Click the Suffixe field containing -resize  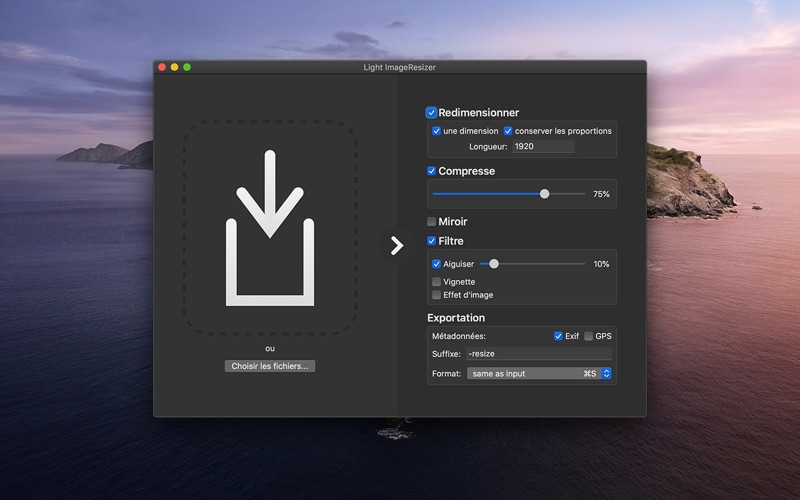(539, 354)
